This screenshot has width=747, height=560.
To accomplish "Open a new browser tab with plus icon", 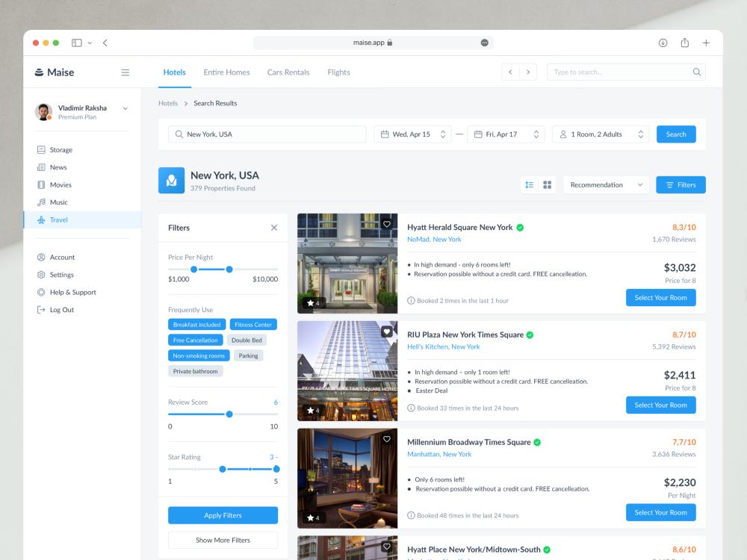I will coord(706,43).
